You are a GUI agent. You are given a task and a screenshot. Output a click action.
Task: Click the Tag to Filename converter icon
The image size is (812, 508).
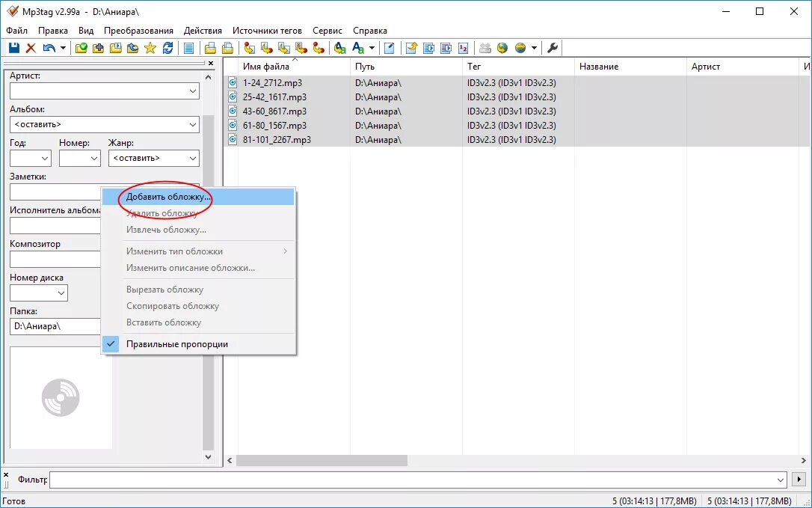(x=250, y=48)
